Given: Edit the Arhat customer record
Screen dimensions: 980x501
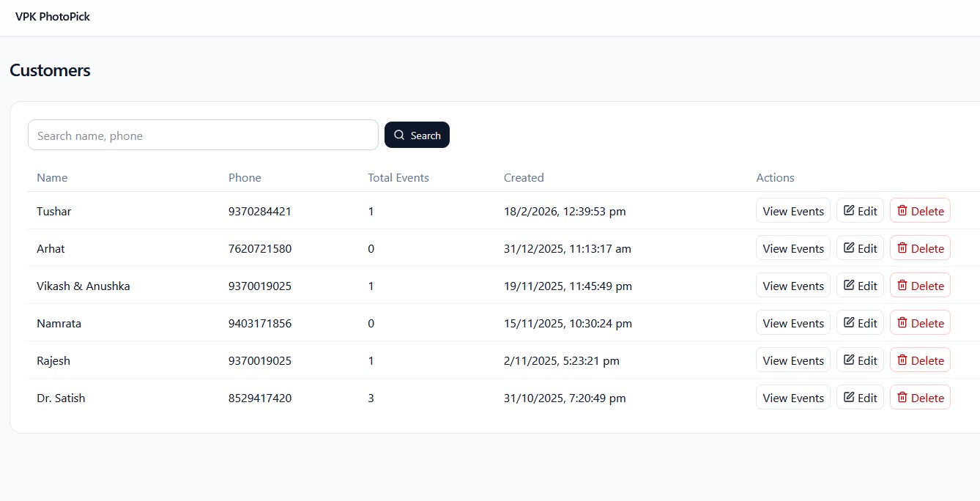Looking at the screenshot, I should [860, 248].
